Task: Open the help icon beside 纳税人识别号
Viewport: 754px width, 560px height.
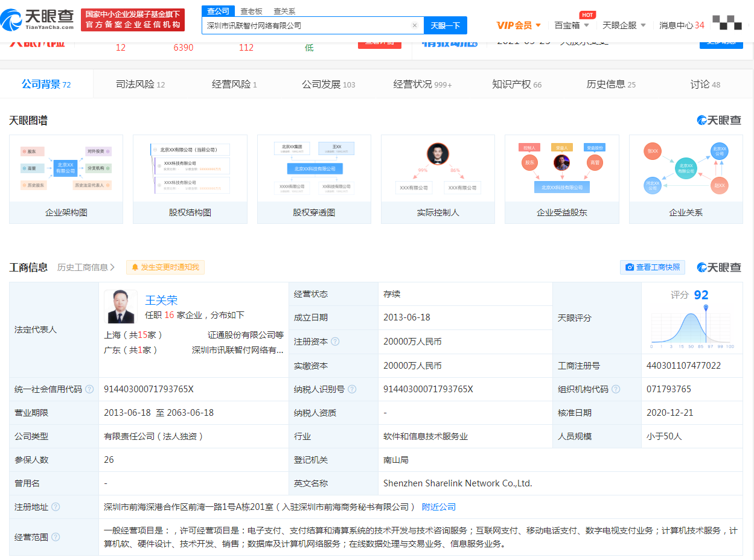Action: point(352,389)
